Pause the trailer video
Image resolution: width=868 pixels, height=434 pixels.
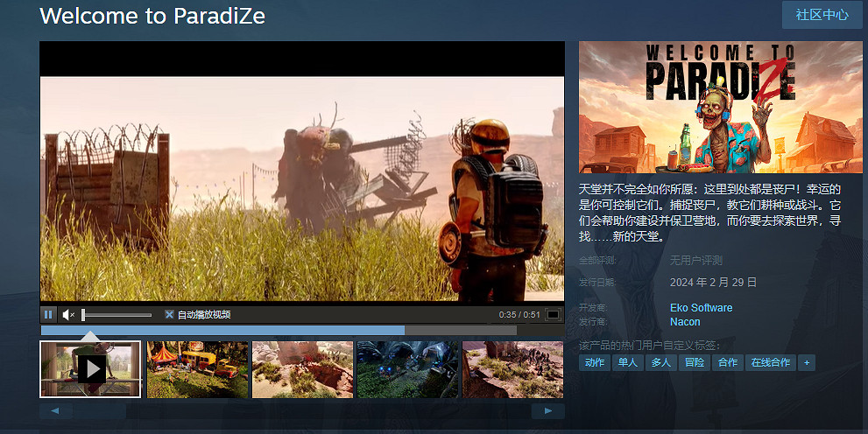pos(49,314)
